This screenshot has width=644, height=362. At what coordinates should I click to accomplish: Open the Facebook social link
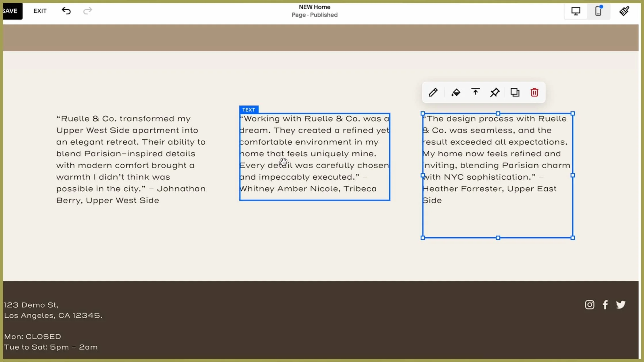(605, 305)
